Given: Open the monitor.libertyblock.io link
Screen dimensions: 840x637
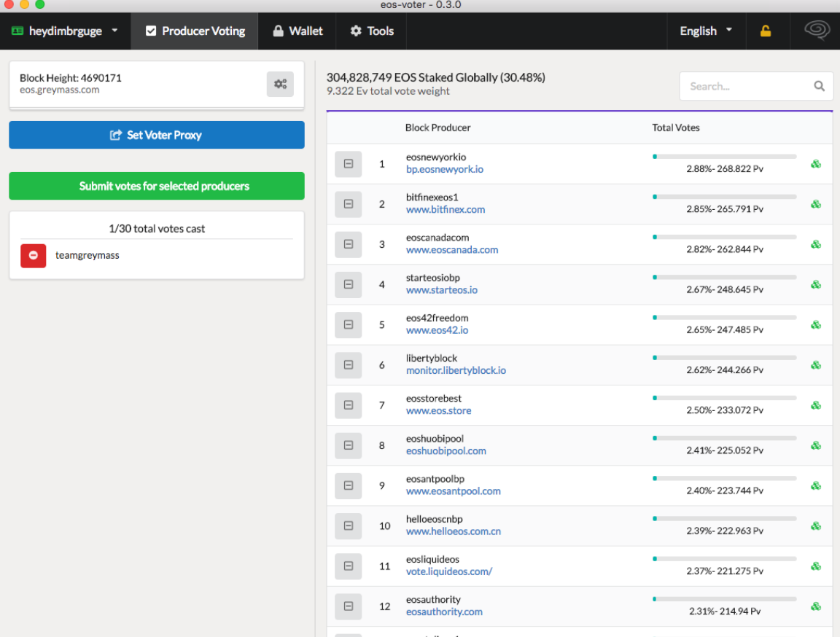Looking at the screenshot, I should pos(456,370).
